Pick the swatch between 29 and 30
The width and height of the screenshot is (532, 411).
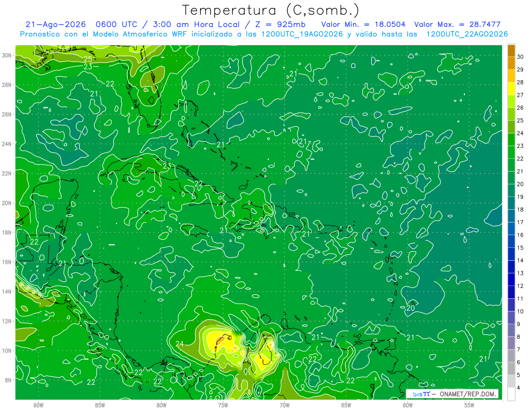coord(511,63)
